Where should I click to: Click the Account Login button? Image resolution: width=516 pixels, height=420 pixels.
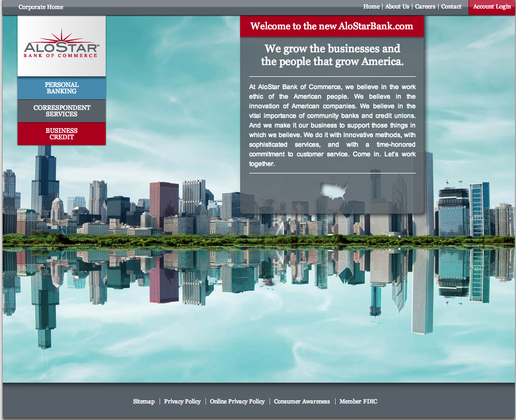pyautogui.click(x=491, y=7)
